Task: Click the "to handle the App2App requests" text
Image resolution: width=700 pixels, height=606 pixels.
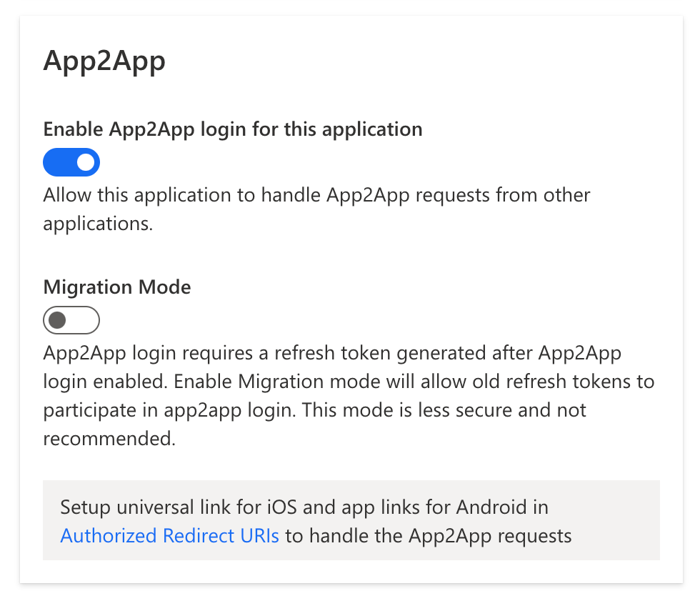Action: coord(429,535)
